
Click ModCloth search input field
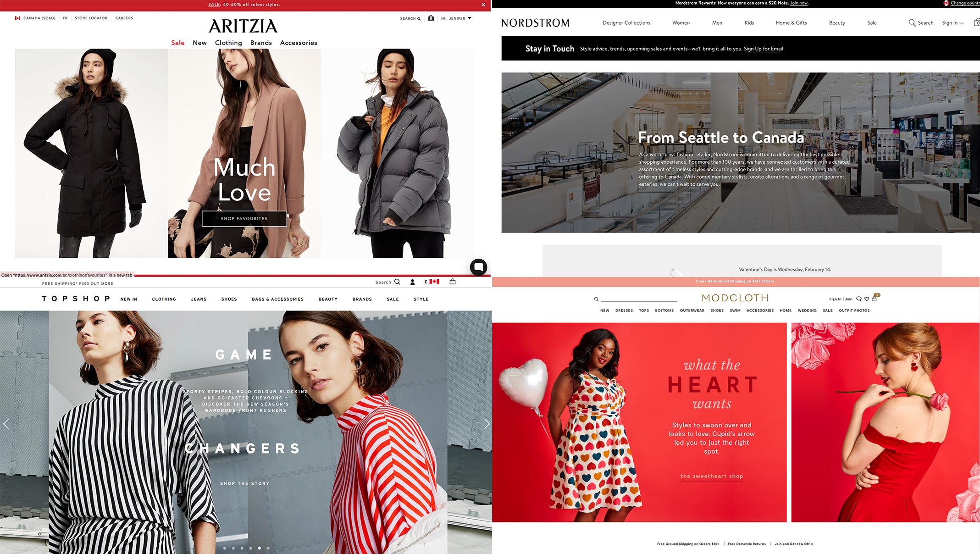click(639, 299)
